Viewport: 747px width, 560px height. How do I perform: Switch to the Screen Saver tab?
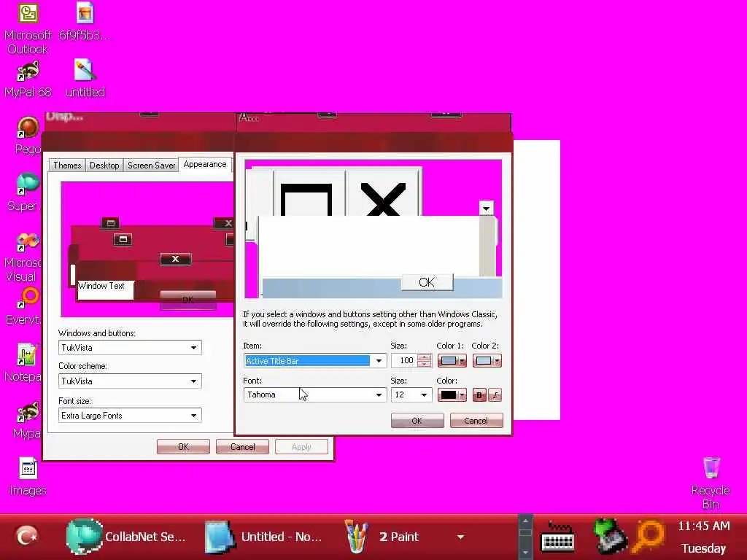[152, 166]
